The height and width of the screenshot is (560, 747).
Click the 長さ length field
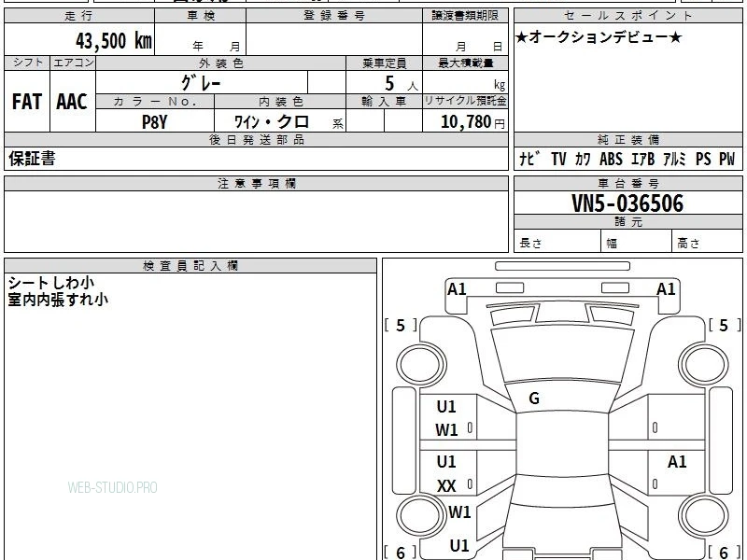point(557,243)
